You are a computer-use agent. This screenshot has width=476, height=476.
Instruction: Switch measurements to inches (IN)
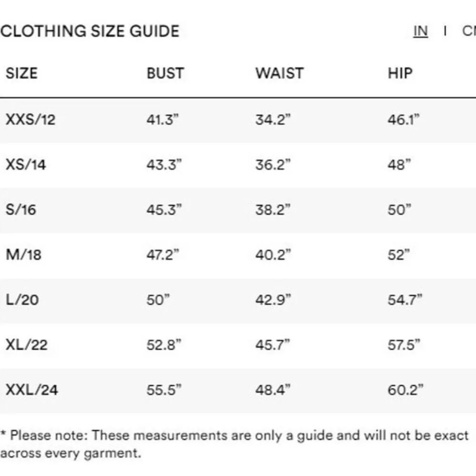coord(420,31)
